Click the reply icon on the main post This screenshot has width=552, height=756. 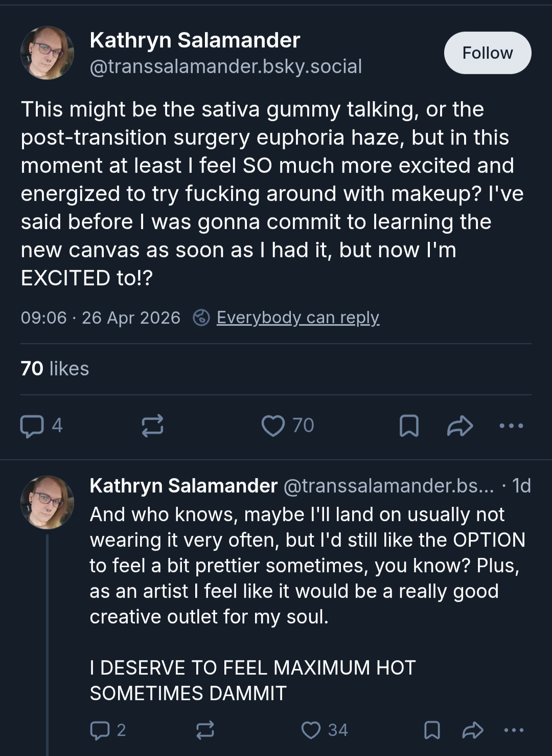32,426
